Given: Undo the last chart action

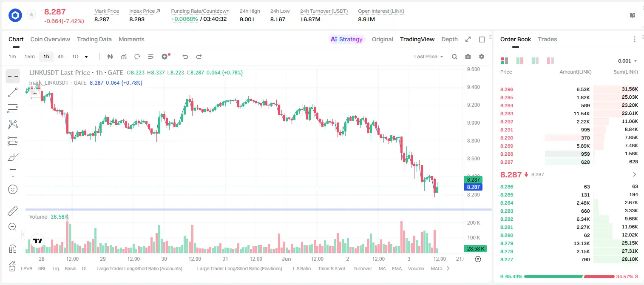Looking at the screenshot, I should (185, 57).
